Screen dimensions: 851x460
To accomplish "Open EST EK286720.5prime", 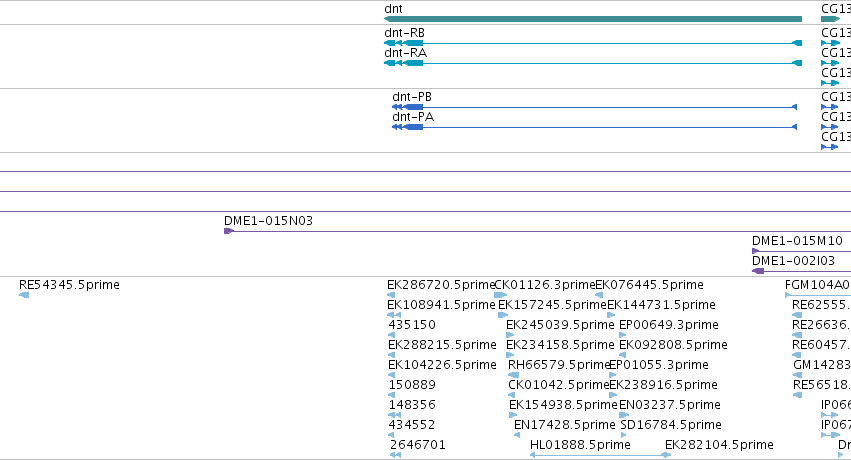I will (x=441, y=285).
